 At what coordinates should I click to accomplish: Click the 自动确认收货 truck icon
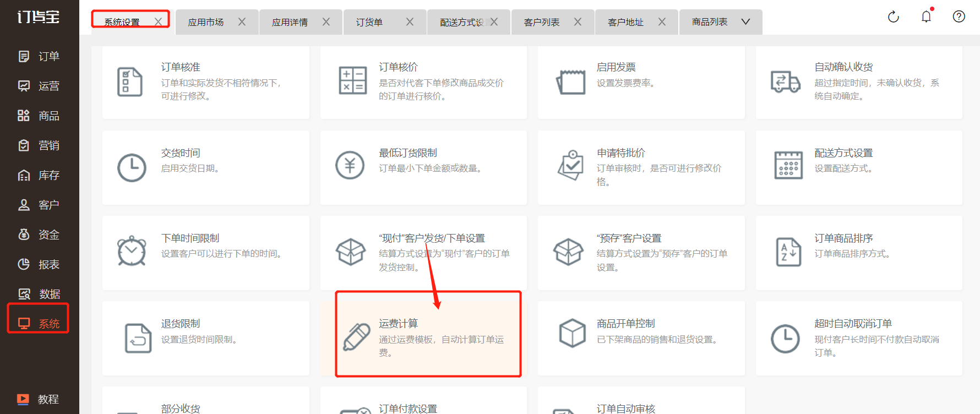click(786, 82)
